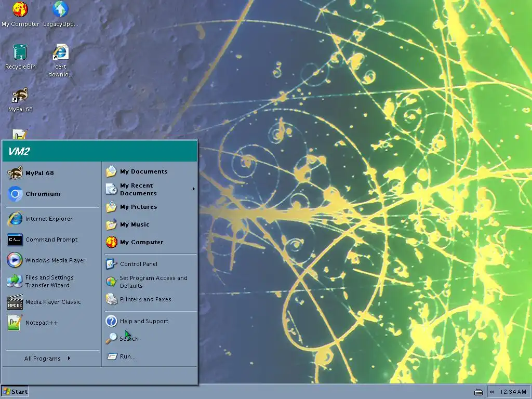Click the My Documents folder icon
The height and width of the screenshot is (399, 532).
[x=111, y=171]
